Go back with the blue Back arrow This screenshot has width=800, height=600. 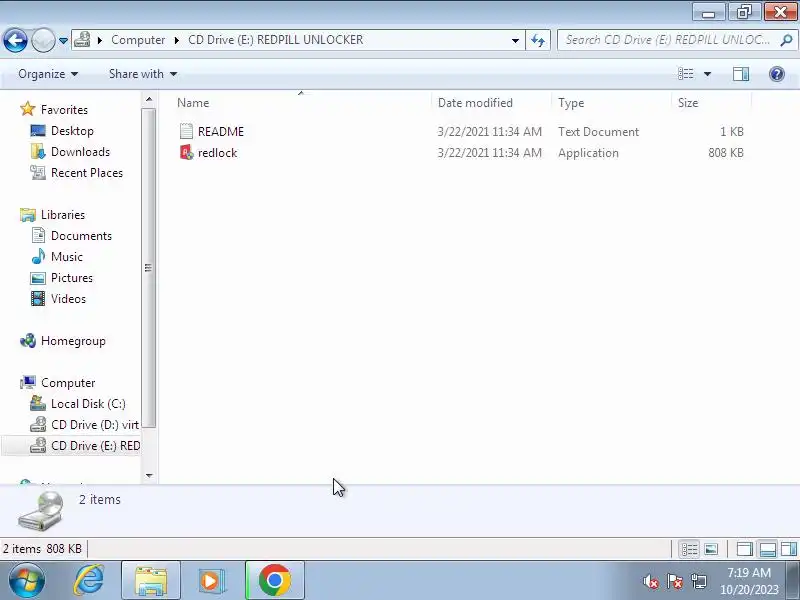coord(15,40)
